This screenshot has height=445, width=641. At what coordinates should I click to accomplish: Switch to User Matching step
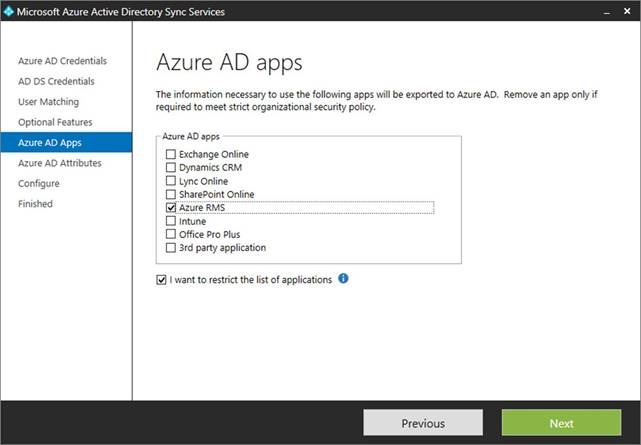48,102
